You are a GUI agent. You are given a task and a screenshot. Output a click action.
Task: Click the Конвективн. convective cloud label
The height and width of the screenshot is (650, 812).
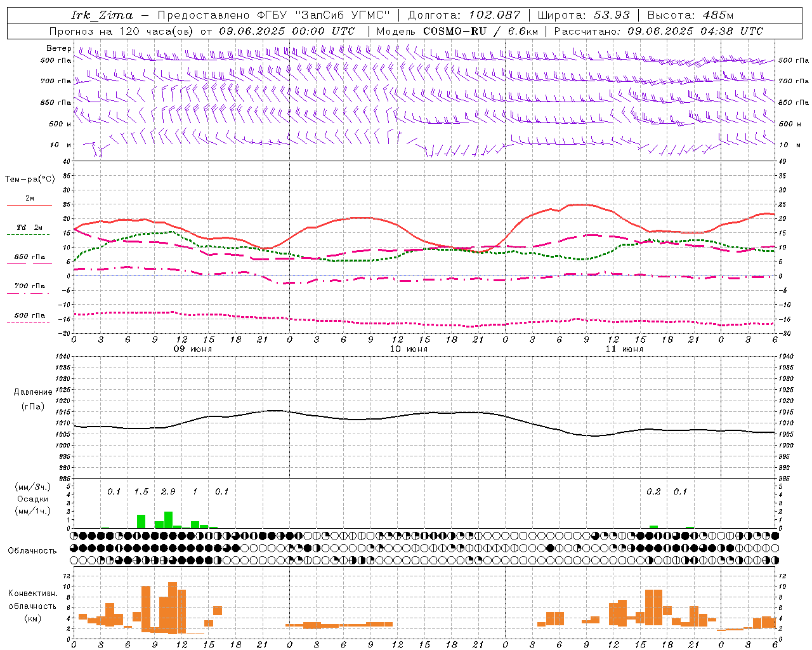[x=33, y=593]
